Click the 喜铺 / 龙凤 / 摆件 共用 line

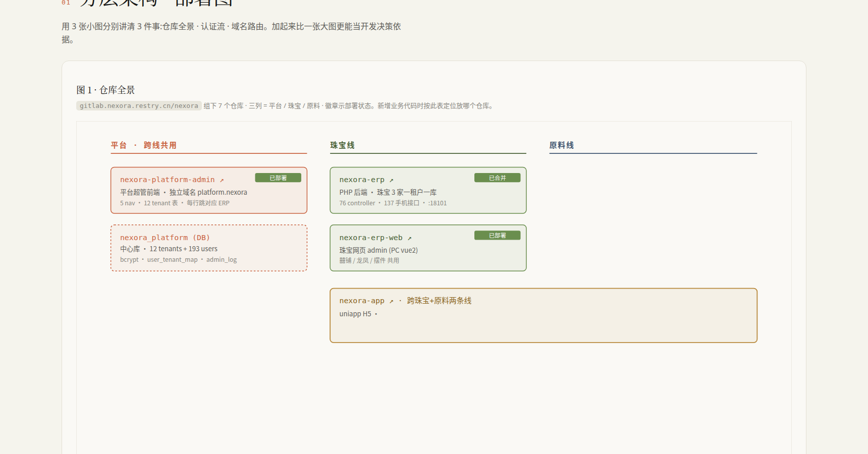pyautogui.click(x=369, y=261)
